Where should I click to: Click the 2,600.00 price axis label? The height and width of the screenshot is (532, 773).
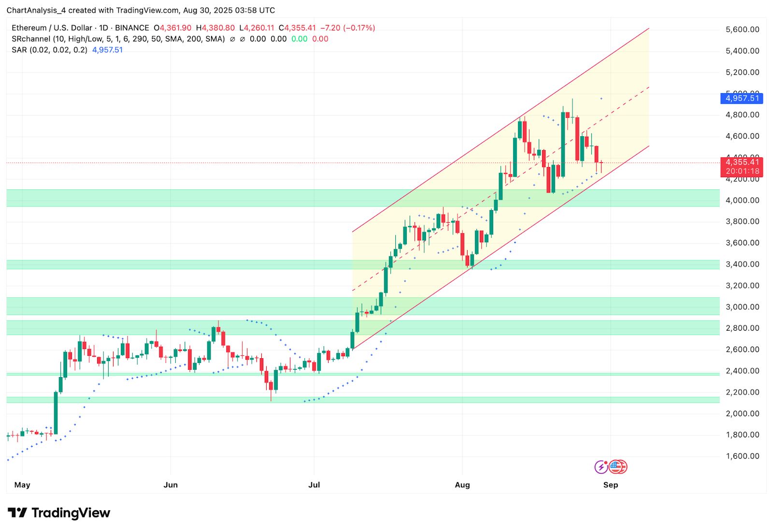pyautogui.click(x=742, y=350)
